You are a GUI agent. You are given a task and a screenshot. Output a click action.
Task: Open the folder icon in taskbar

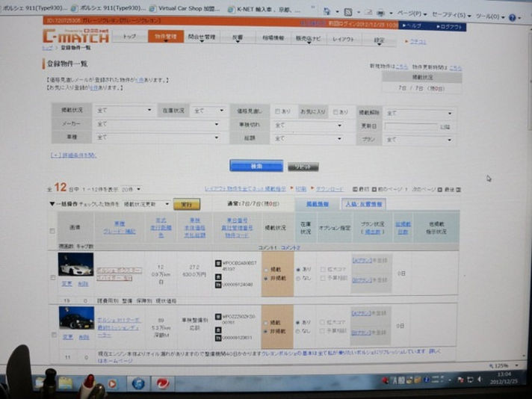65,383
